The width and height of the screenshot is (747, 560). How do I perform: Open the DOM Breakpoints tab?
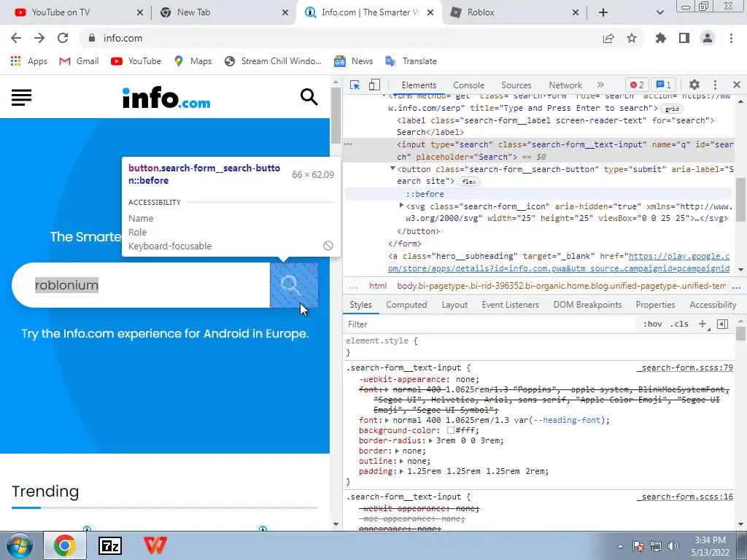click(587, 305)
